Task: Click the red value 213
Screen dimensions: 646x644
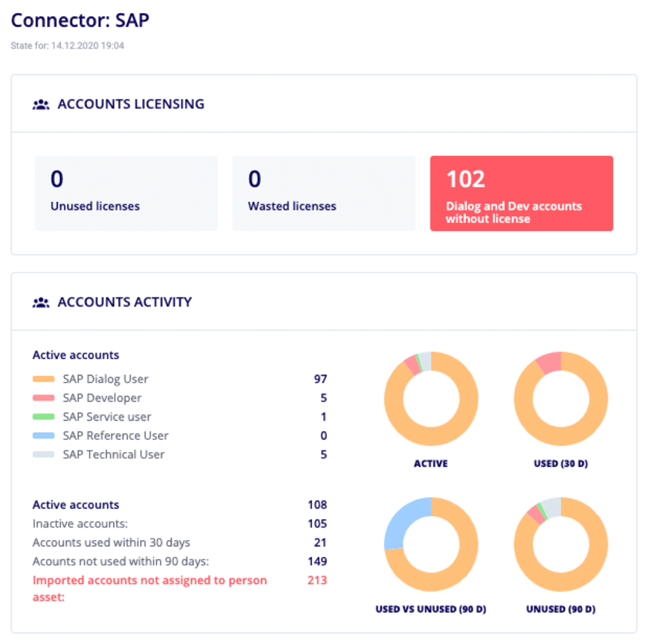Action: pyautogui.click(x=317, y=581)
